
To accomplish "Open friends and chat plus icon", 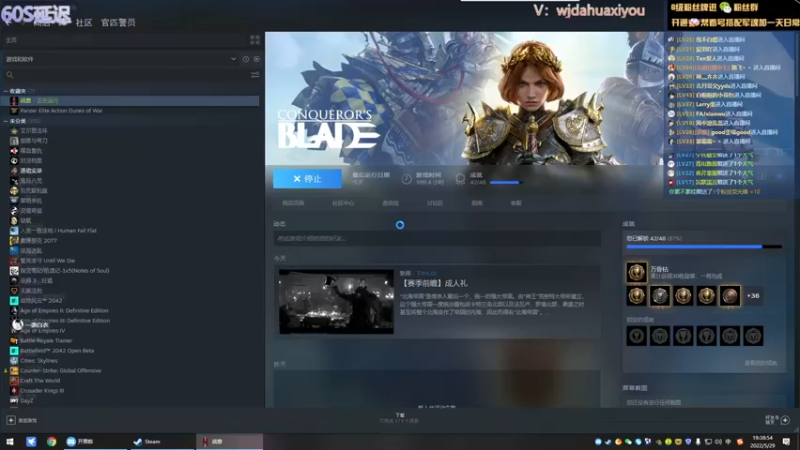I will pyautogui.click(x=785, y=420).
